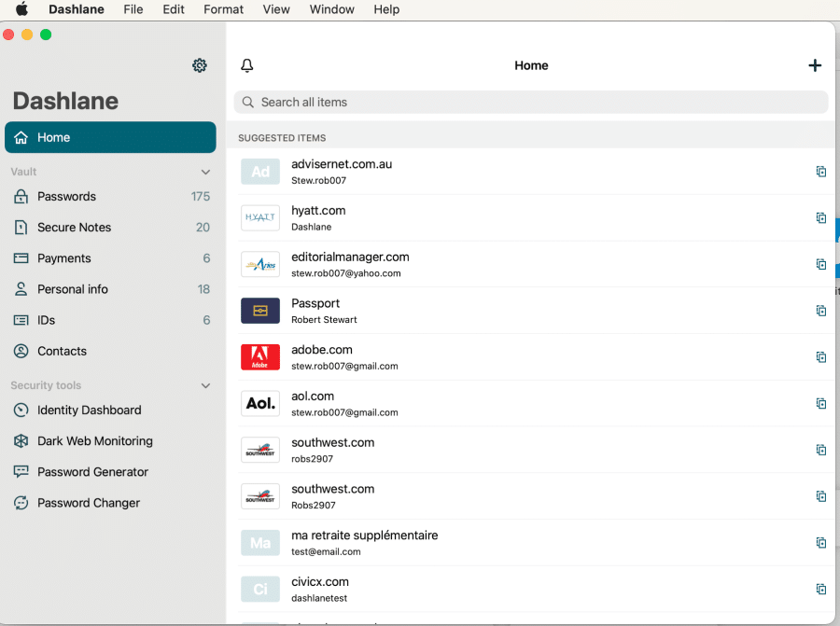840x626 pixels.
Task: Select the advisernet.com.au entry
Action: [530, 172]
